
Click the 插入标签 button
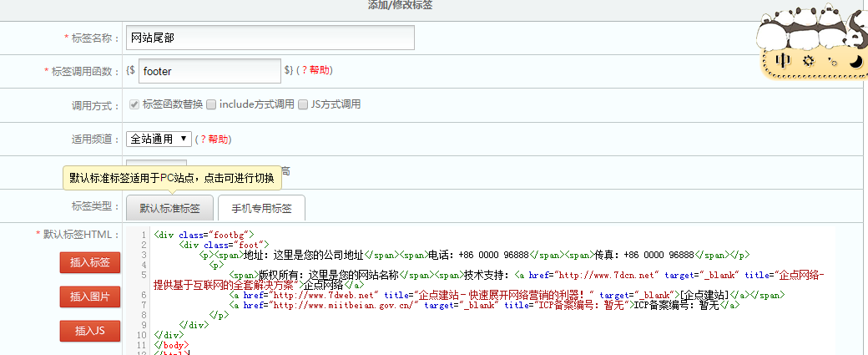(90, 262)
